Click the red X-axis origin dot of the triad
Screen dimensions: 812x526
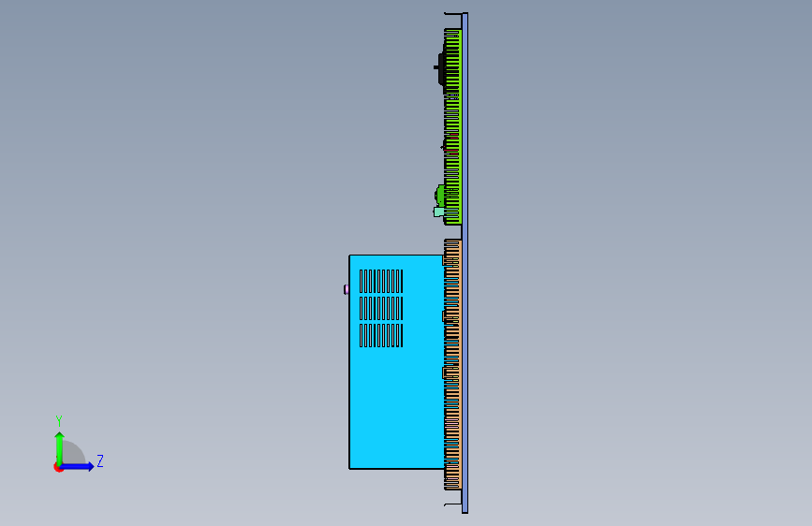pyautogui.click(x=58, y=468)
